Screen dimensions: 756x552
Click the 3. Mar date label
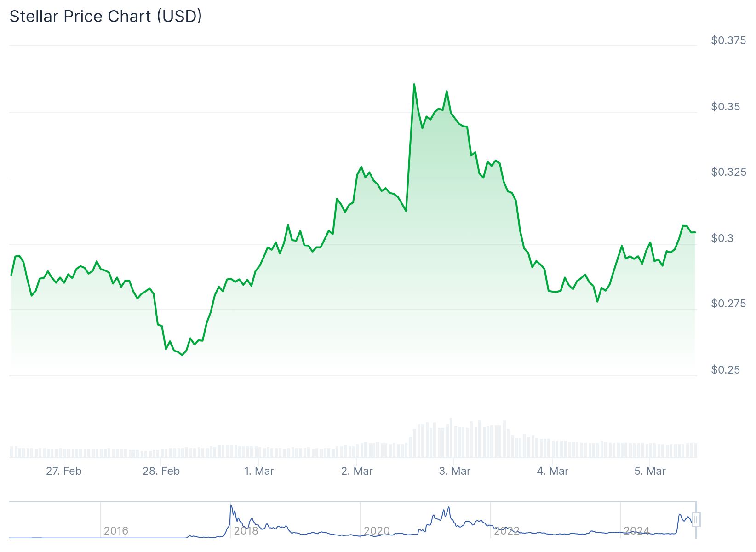click(x=455, y=471)
